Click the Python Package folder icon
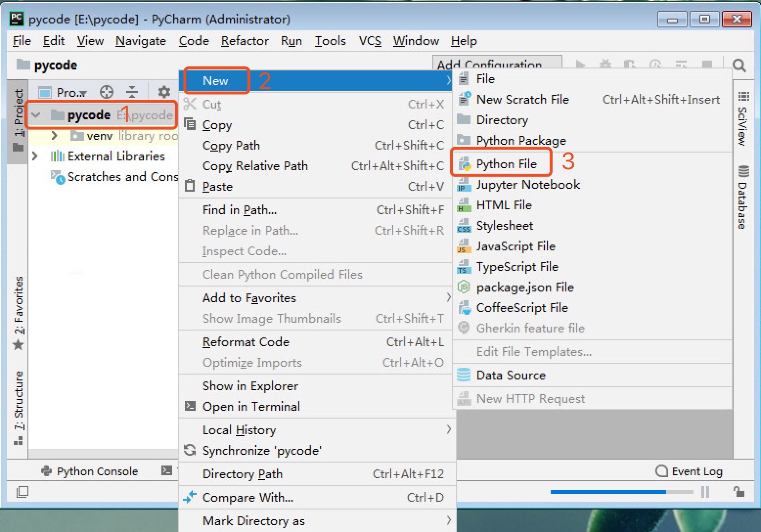Image resolution: width=761 pixels, height=532 pixels. tap(464, 140)
